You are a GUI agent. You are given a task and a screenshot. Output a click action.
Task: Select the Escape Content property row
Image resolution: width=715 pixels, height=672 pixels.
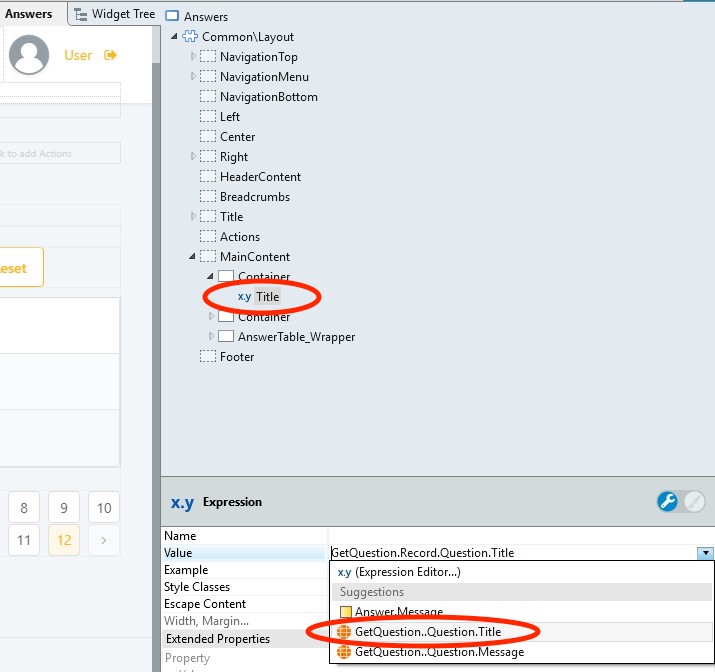(x=245, y=604)
